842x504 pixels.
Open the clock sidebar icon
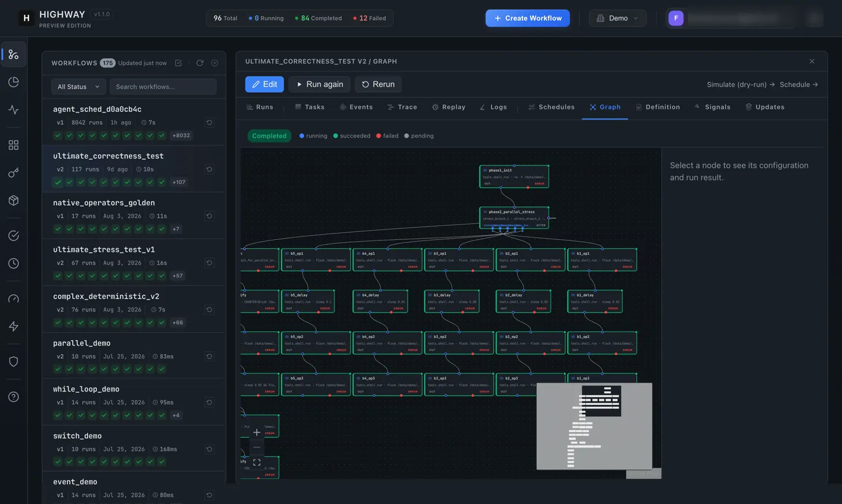point(13,263)
